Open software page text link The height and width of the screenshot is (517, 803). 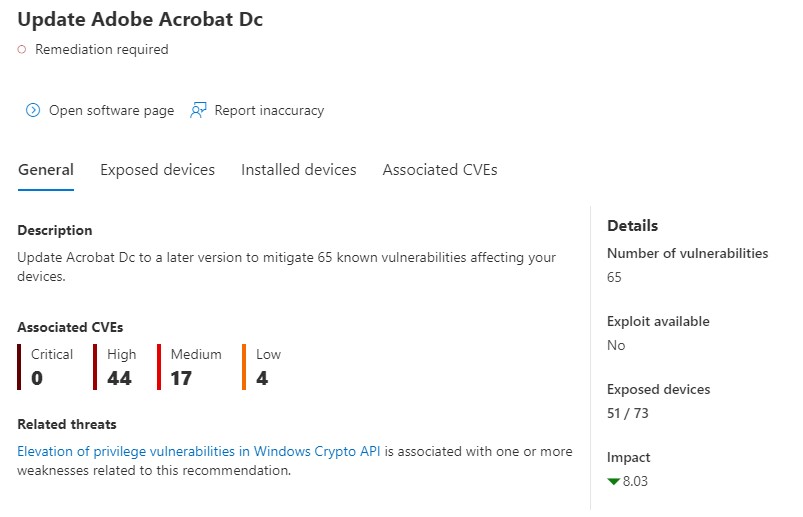point(111,111)
